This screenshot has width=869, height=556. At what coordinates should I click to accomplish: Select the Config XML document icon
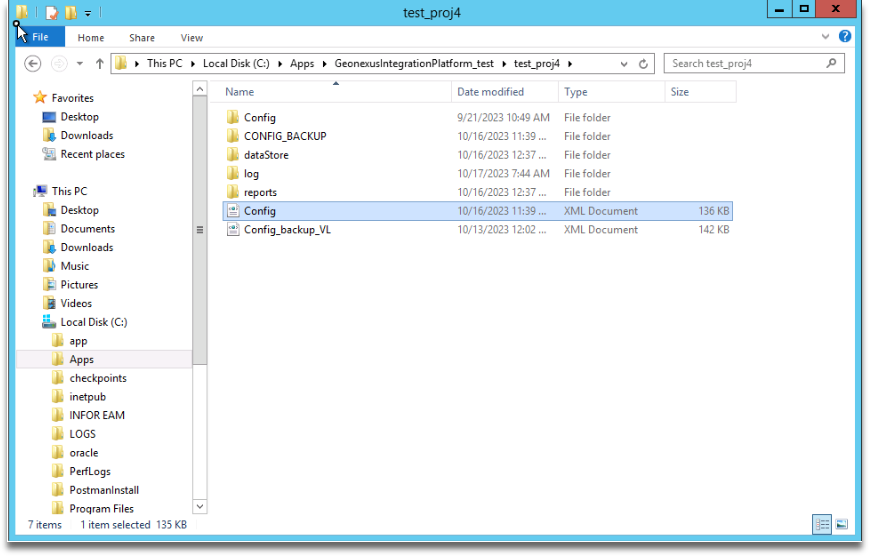click(233, 211)
